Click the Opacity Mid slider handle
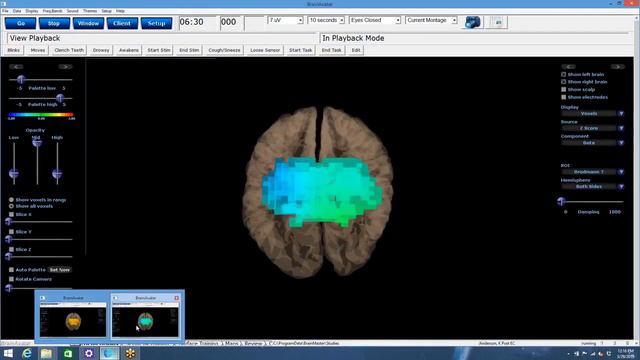The image size is (640, 360). point(37,142)
